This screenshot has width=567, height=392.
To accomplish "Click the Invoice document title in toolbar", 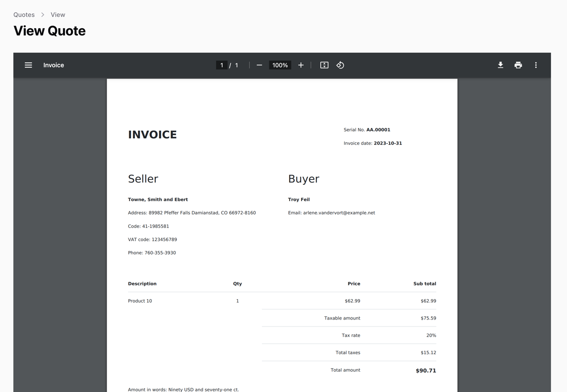I will 54,65.
